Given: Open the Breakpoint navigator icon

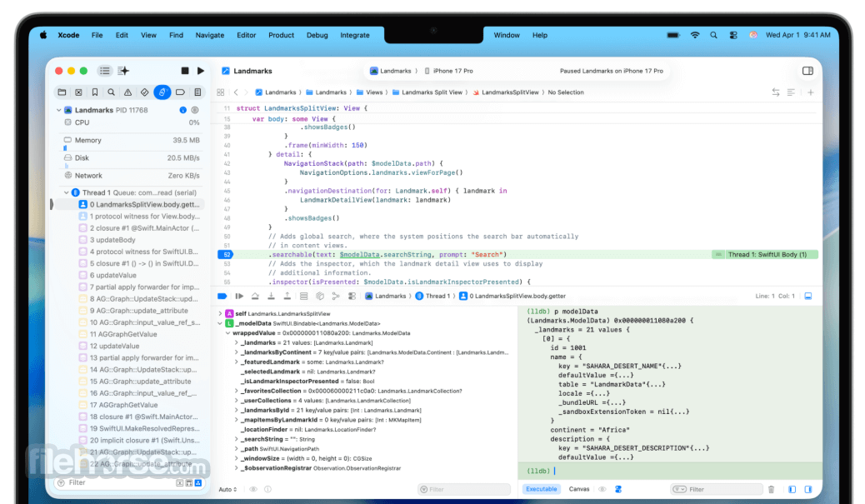Looking at the screenshot, I should 180,92.
